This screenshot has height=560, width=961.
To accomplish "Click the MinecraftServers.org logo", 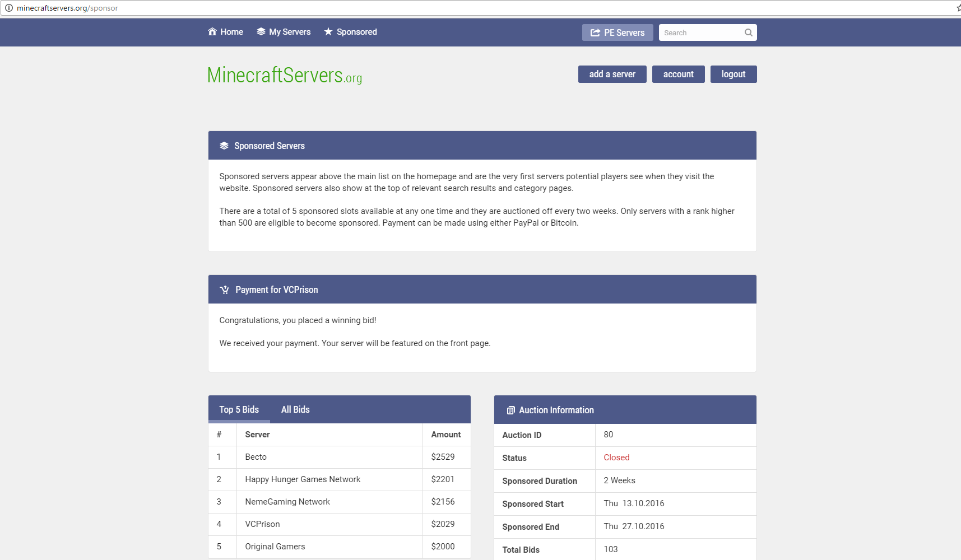I will click(x=285, y=75).
